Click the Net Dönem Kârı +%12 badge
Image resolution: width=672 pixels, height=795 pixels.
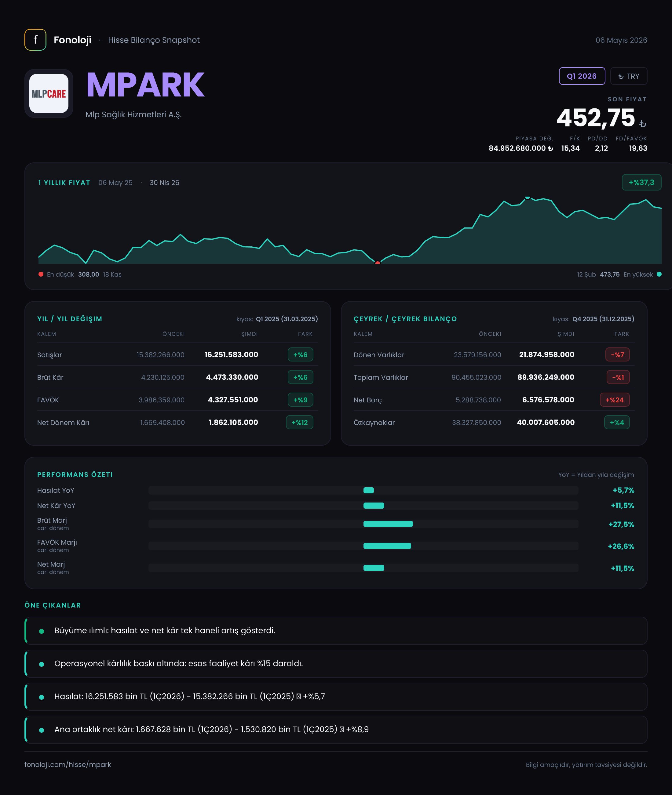coord(299,422)
